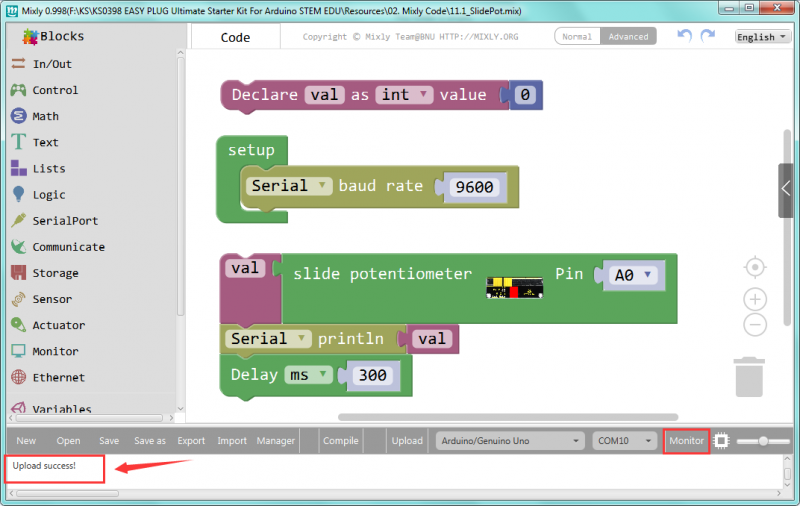The height and width of the screenshot is (506, 800).
Task: Click the trash can icon
Action: point(750,378)
